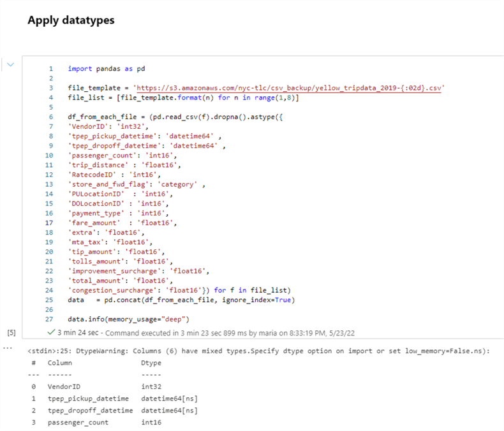Click the Dtype header in the output table
504x431 pixels.
click(151, 363)
